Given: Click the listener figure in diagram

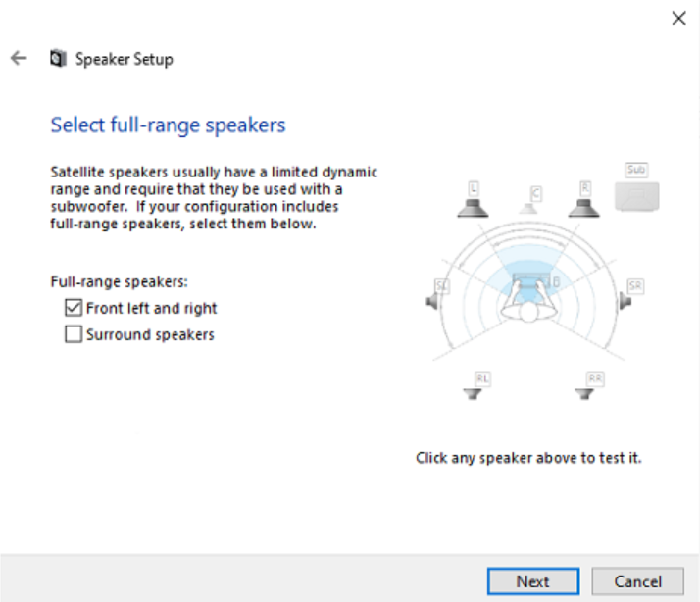Looking at the screenshot, I should [529, 299].
